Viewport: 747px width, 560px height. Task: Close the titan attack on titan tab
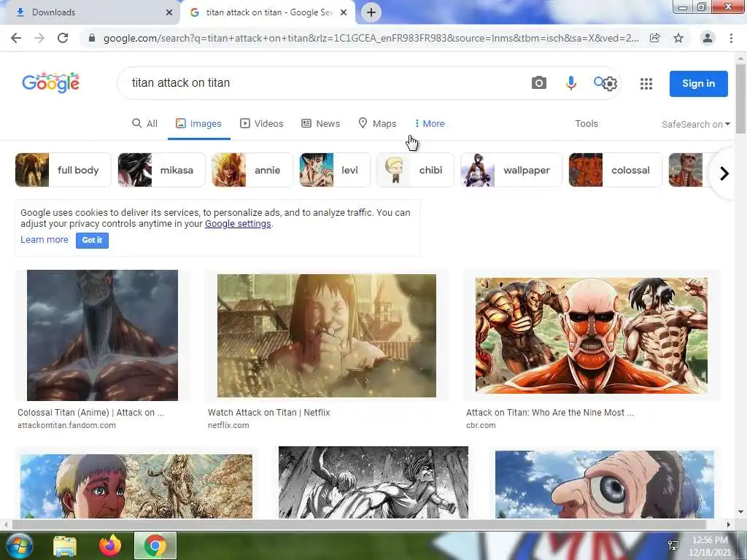tap(343, 12)
